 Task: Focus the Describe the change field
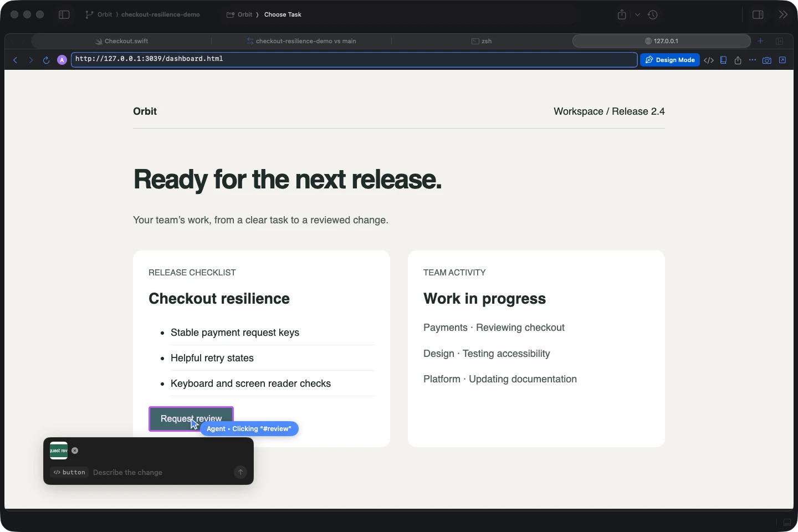(x=161, y=472)
